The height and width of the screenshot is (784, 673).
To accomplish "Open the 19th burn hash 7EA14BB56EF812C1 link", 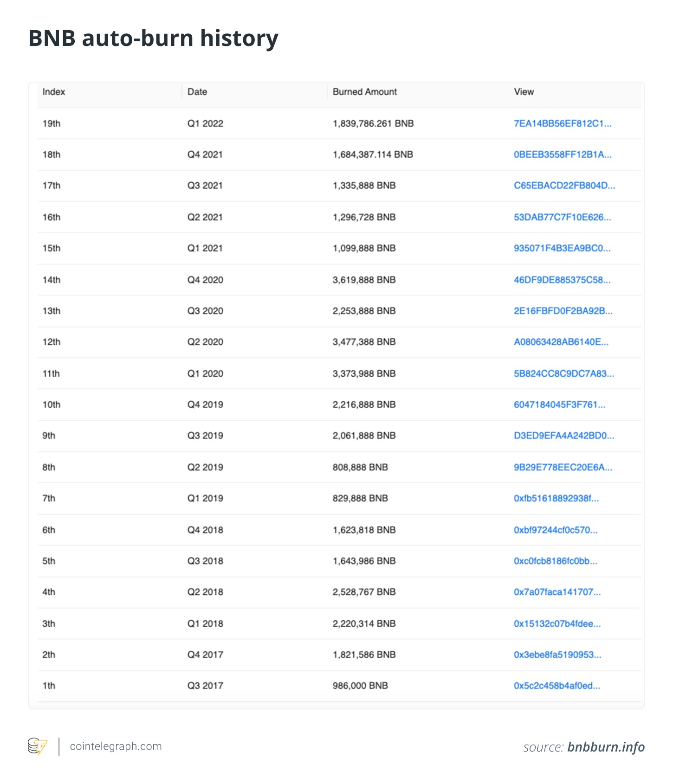I will 562,123.
